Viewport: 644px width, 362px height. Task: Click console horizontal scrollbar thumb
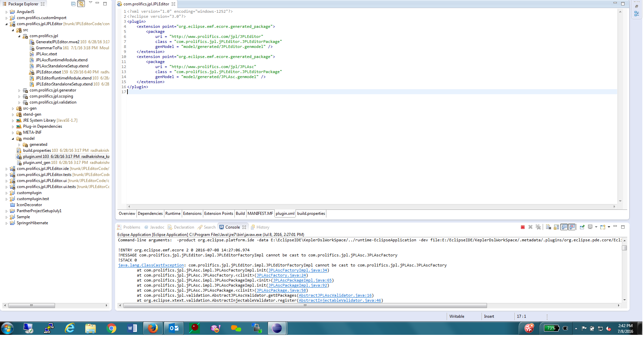(305, 305)
